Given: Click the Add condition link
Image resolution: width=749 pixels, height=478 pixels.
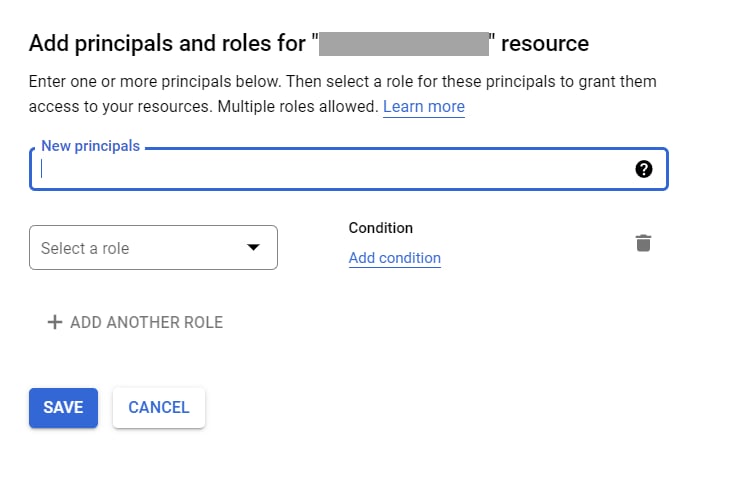Looking at the screenshot, I should coord(395,258).
